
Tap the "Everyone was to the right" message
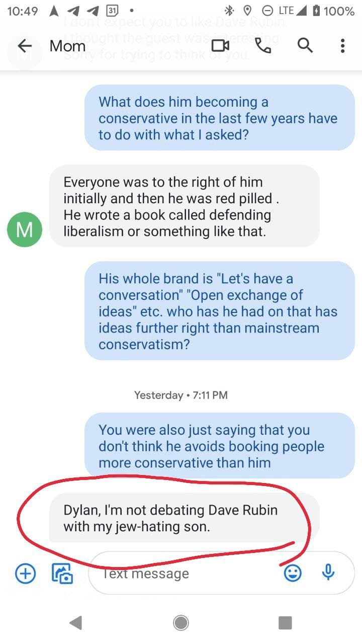coord(184,206)
